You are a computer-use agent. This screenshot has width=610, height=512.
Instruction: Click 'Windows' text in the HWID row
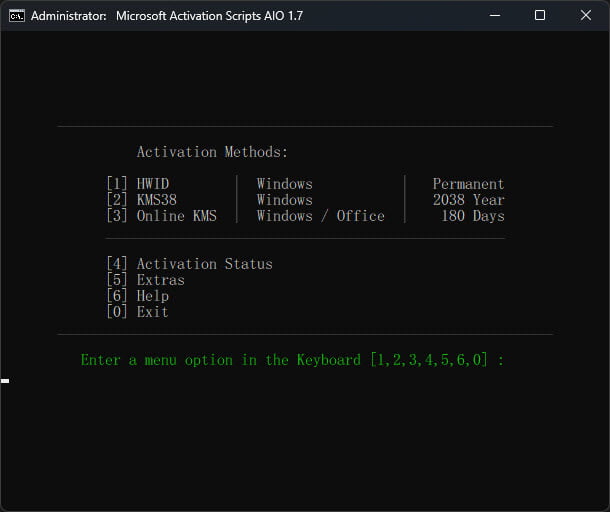(284, 184)
